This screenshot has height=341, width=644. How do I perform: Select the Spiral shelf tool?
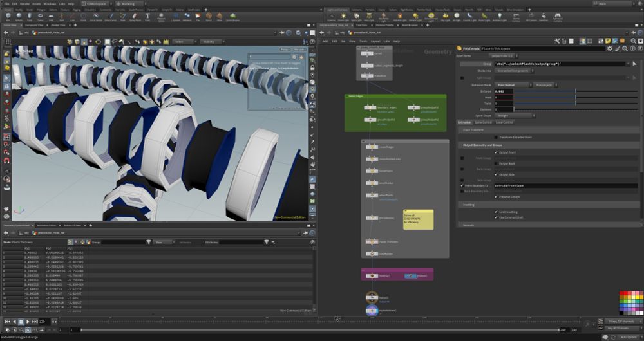(x=209, y=17)
